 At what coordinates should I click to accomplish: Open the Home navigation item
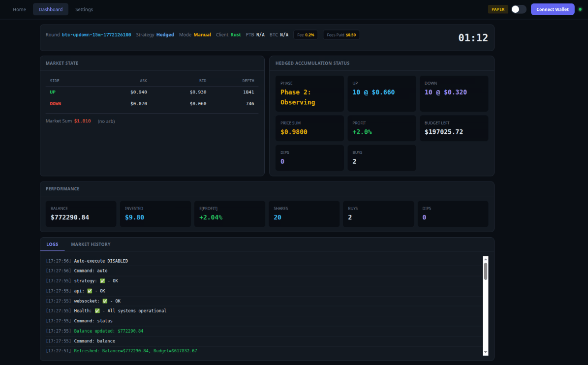coord(19,9)
